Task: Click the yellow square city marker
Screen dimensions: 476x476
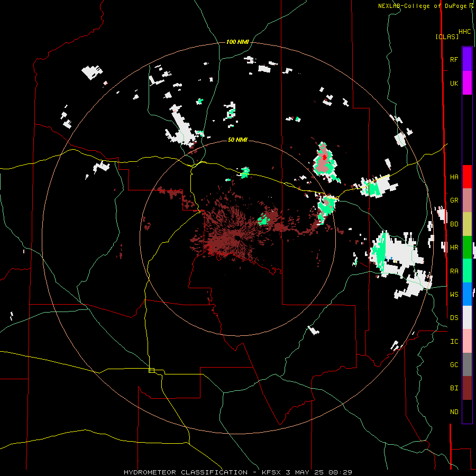Action: click(151, 370)
